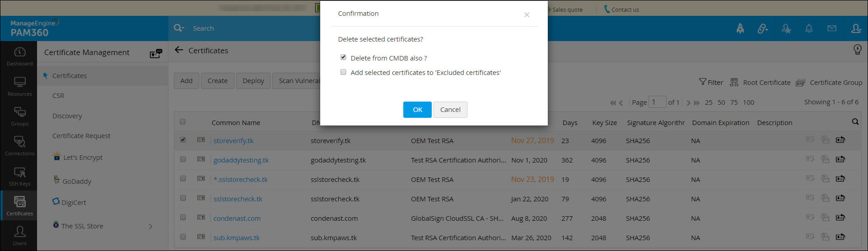Check 'Add selected certificates to Excluded certificates'
This screenshot has height=251, width=868.
click(x=343, y=72)
